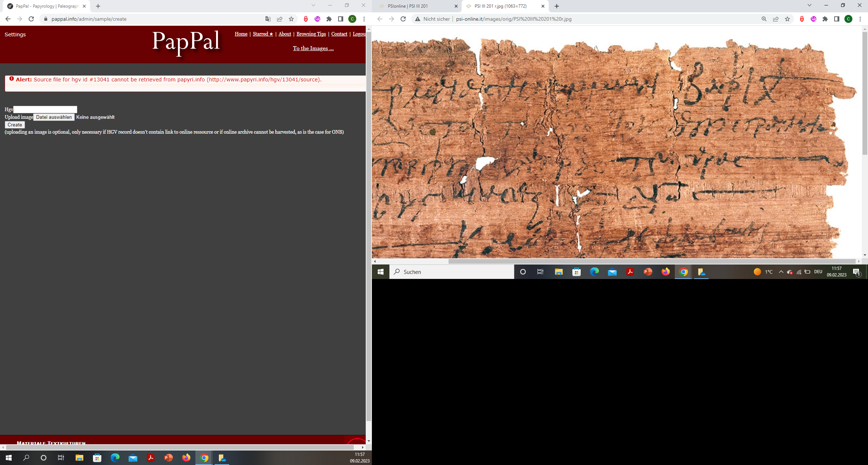Open the Chrome three-dot menu in the PSI image window
The height and width of the screenshot is (465, 868).
click(x=860, y=19)
